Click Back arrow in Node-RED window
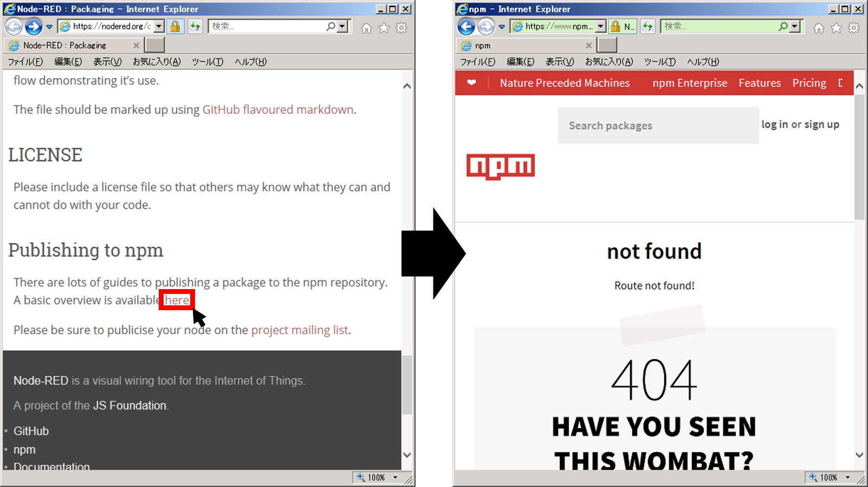The width and height of the screenshot is (868, 487). pos(14,26)
